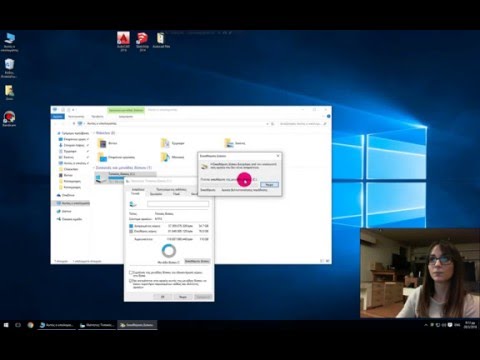Open the Pictures folder in the Explorer folders group
Screen dimensions: 480x360
click(235, 143)
